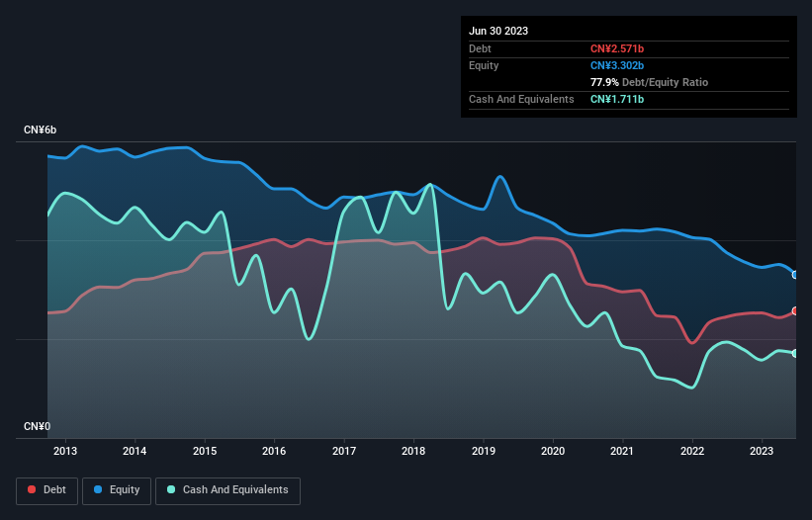Click Cash And Equivalents label in tooltip
This screenshot has width=812, height=520.
pyautogui.click(x=521, y=99)
